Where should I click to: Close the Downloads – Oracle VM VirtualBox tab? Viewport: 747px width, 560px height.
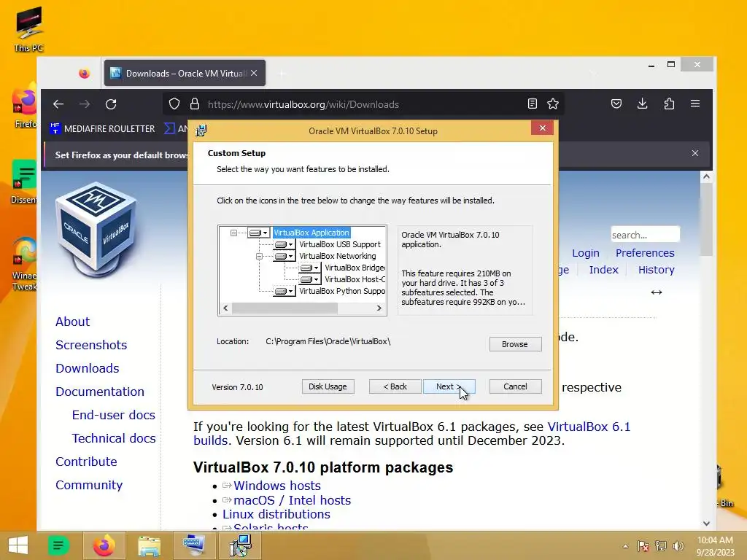point(254,74)
